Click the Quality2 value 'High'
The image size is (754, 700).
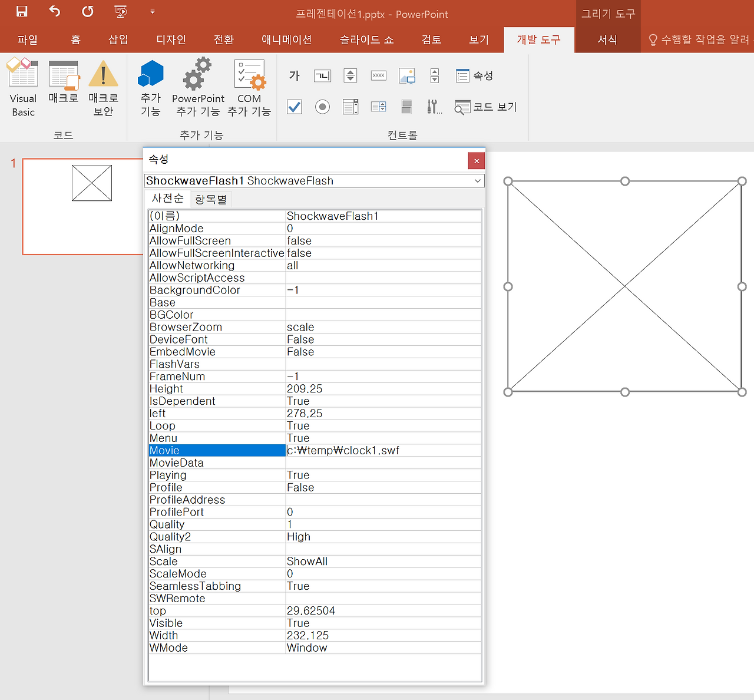383,537
